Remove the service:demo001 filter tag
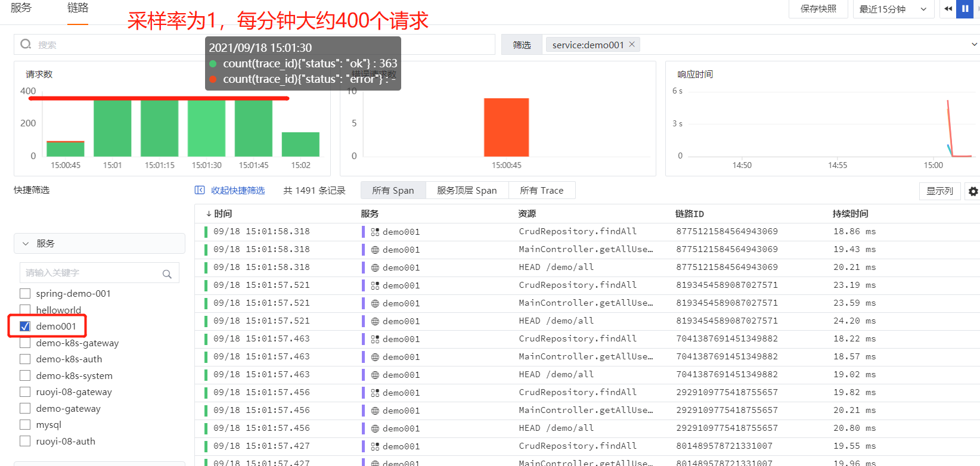 click(x=632, y=44)
